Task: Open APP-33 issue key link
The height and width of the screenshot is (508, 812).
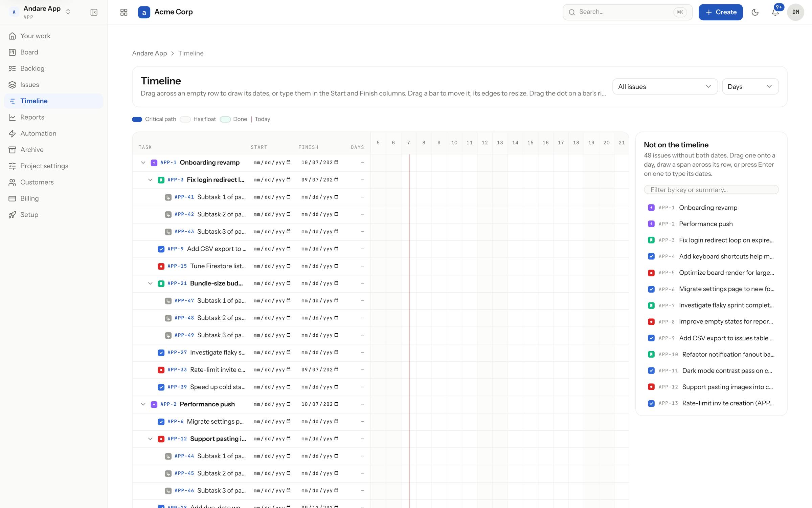Action: pos(177,370)
